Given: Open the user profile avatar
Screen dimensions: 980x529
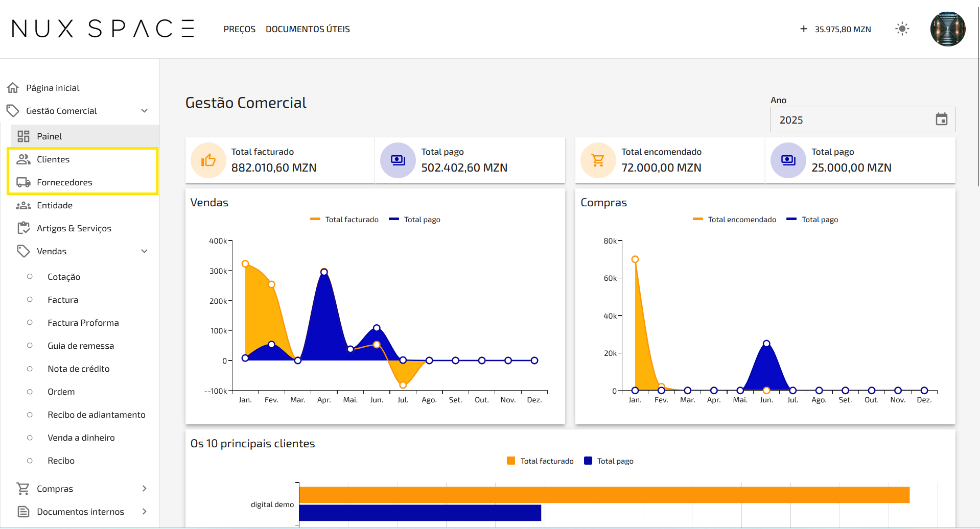Looking at the screenshot, I should 948,29.
